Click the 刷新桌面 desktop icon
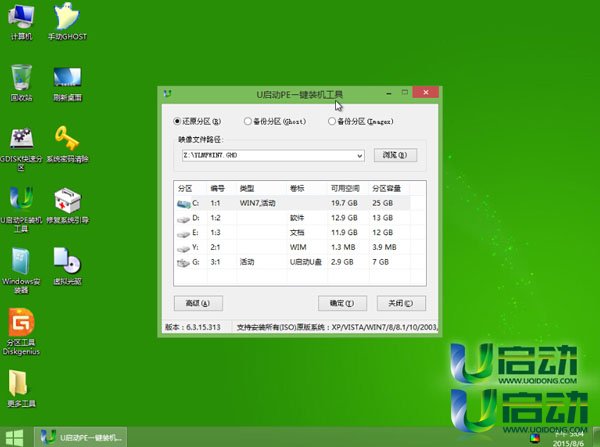This screenshot has width=600, height=447. click(67, 83)
